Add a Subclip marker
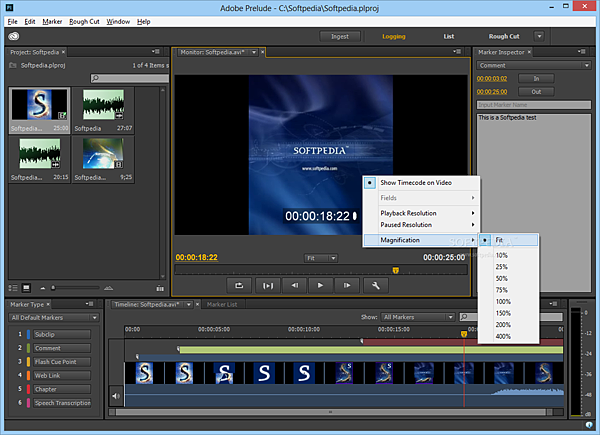 62,334
